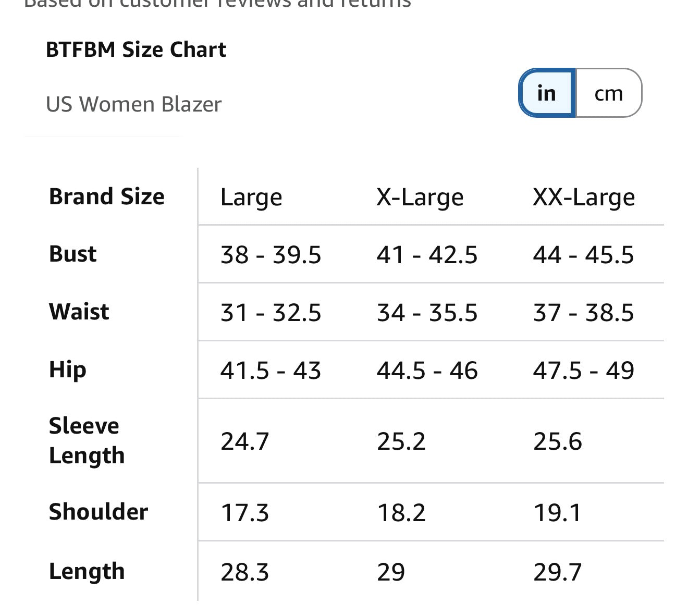The width and height of the screenshot is (688, 616).
Task: Select the BTFBM Size Chart heading
Action: (136, 50)
